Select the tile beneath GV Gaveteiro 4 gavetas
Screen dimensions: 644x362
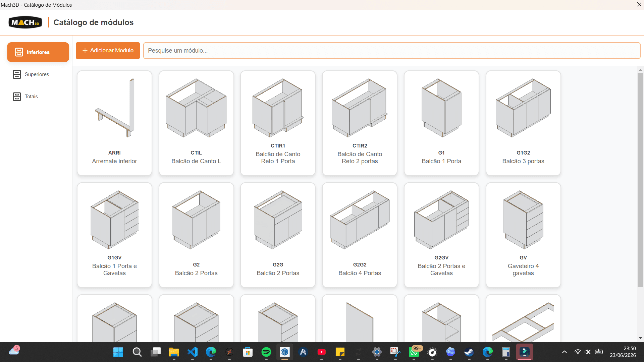pos(523,318)
